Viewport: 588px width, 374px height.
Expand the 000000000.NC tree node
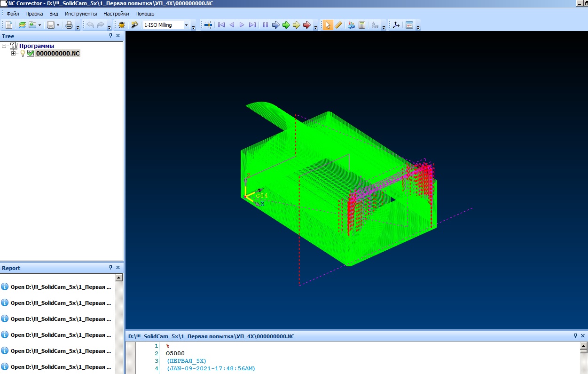pos(14,54)
